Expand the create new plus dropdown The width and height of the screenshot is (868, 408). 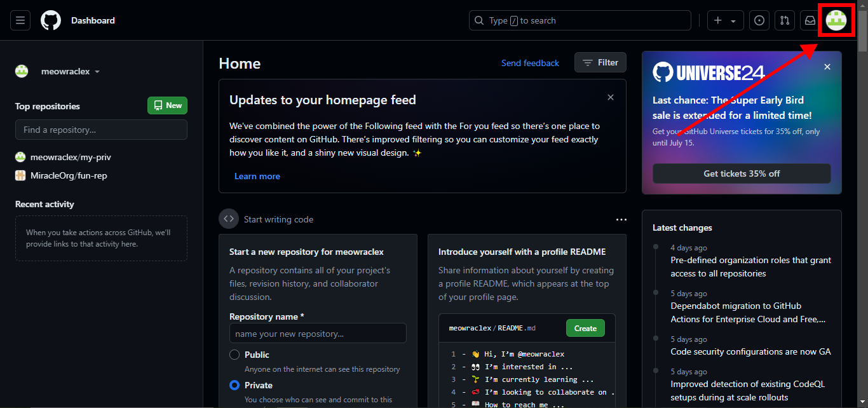(725, 20)
